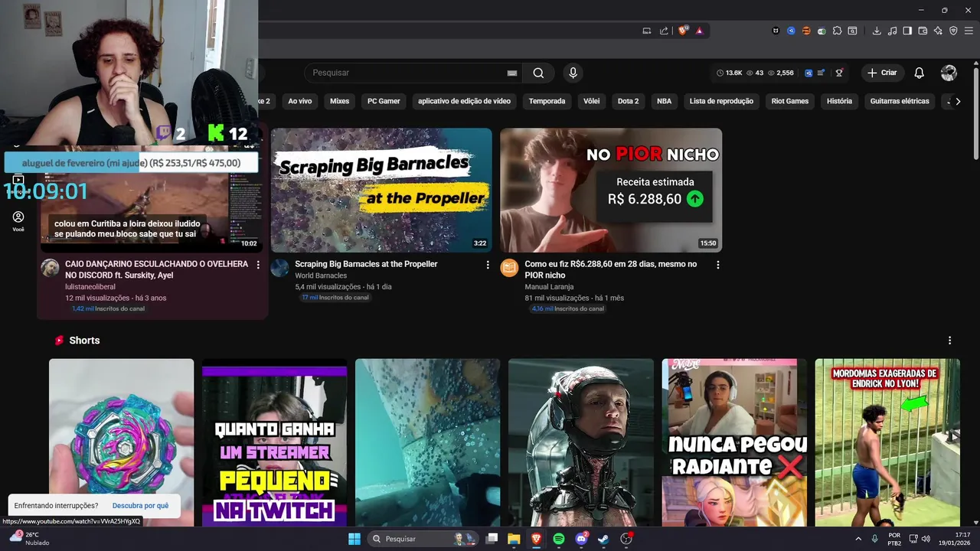This screenshot has width=980, height=551.
Task: Open File Explorer from the taskbar
Action: coord(514,539)
